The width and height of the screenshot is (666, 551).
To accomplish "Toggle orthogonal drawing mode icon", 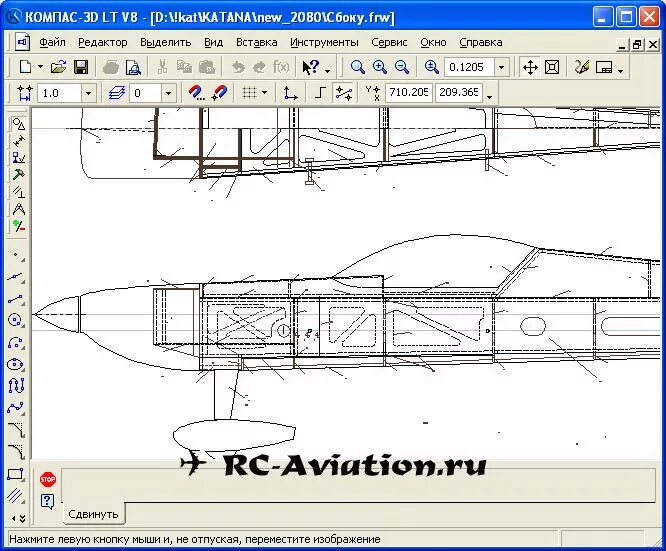I will point(320,93).
